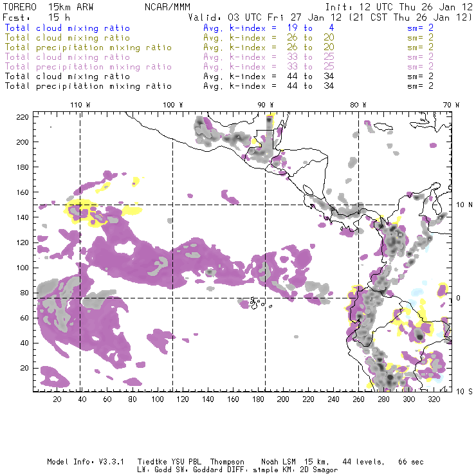Select the "100" y-axis tick label
Viewport: 476px width, 476px height.
[x=23, y=268]
